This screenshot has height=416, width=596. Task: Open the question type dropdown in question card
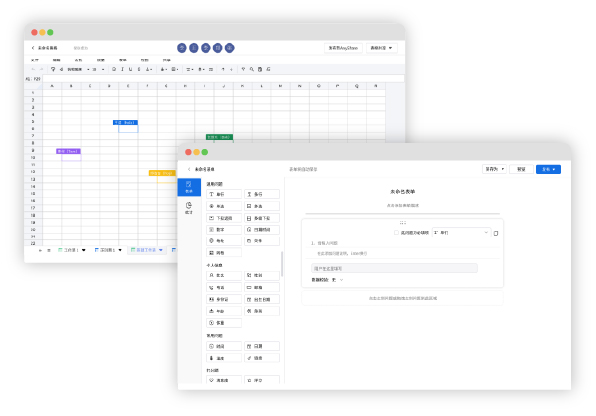click(461, 232)
